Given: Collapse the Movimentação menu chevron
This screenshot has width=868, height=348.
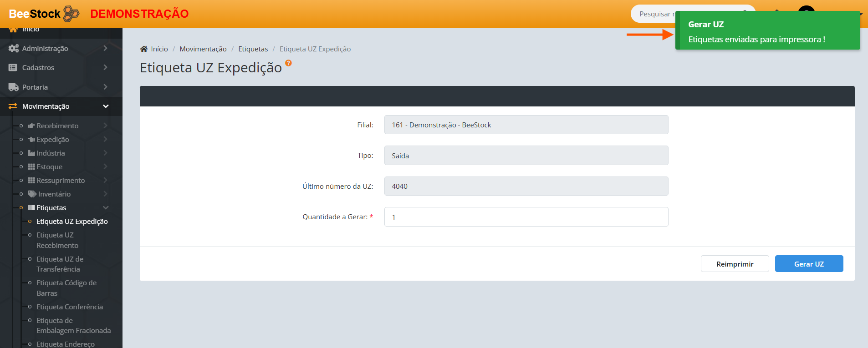Looking at the screenshot, I should (x=106, y=106).
